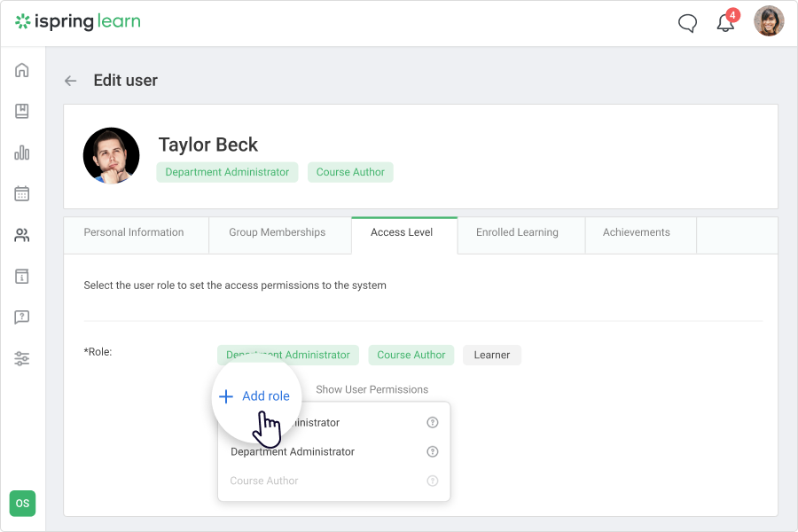Click Taylor Beck's profile photo
The image size is (798, 532).
(x=111, y=155)
